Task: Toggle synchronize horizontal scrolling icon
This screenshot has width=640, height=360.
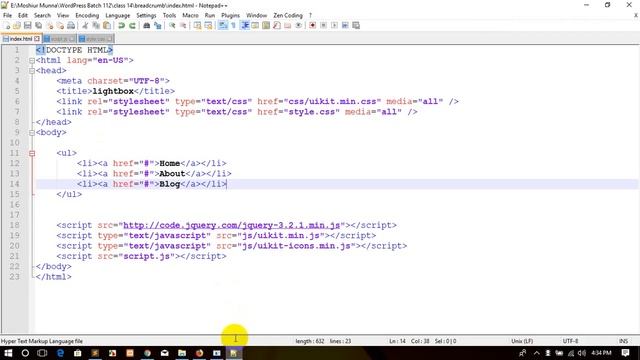Action: pyautogui.click(x=209, y=25)
